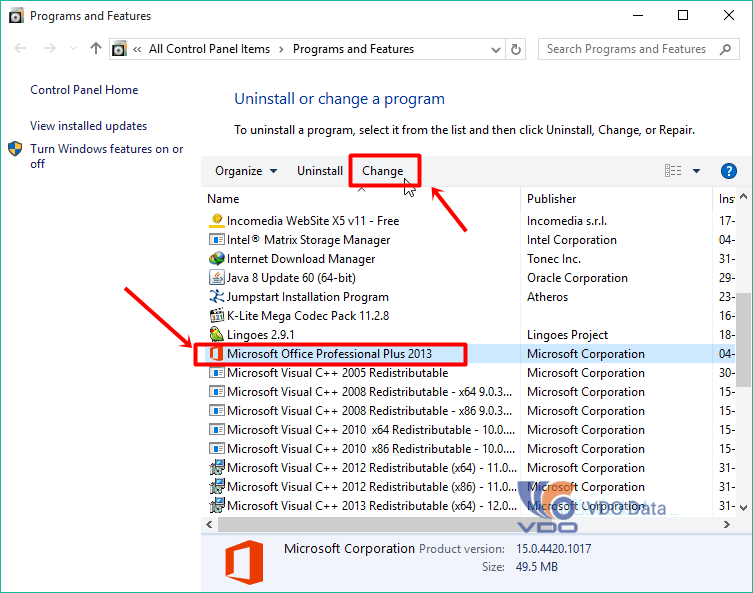Click 'Intel Corporation' publisher cell
Viewport: 753px width, 593px height.
571,240
